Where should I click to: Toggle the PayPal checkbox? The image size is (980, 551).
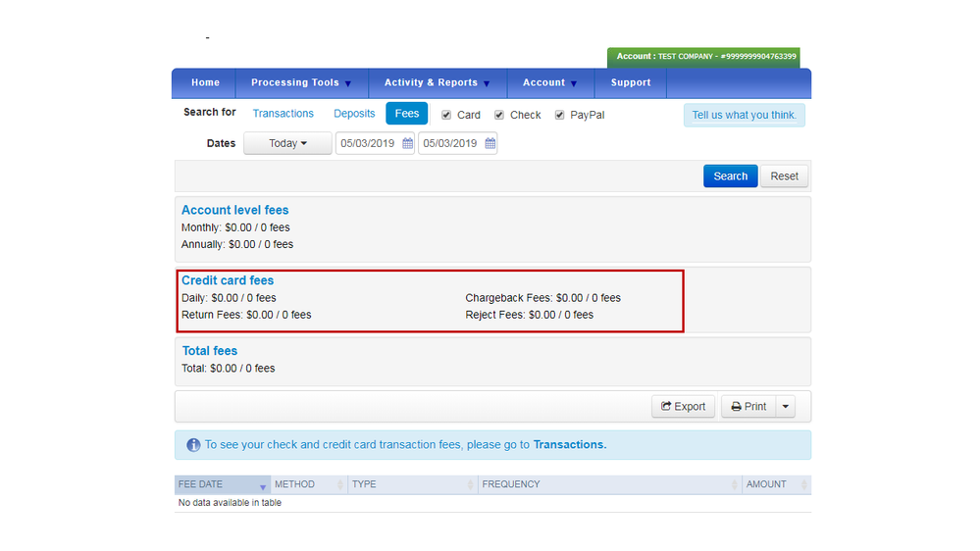tap(559, 115)
